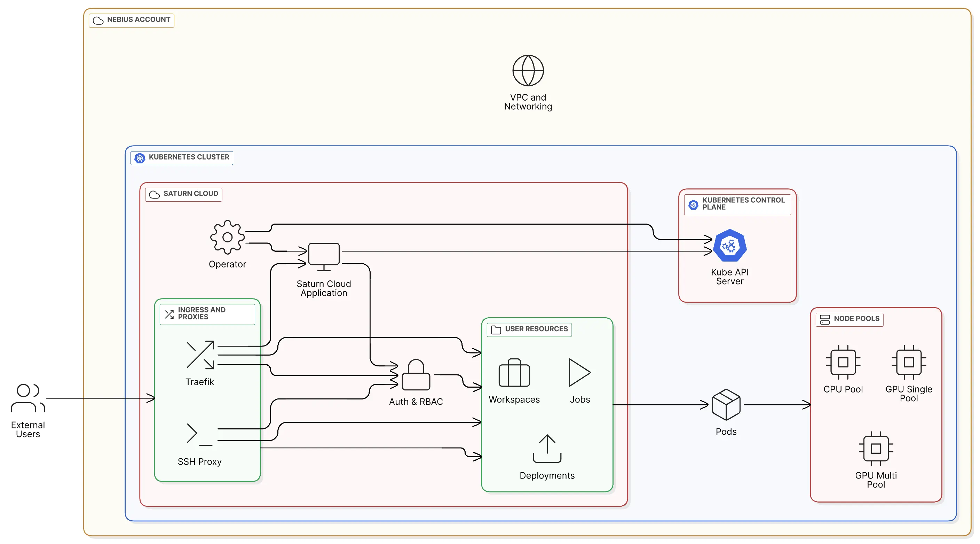
Task: Select the 'Deployments' caption text
Action: pyautogui.click(x=547, y=475)
